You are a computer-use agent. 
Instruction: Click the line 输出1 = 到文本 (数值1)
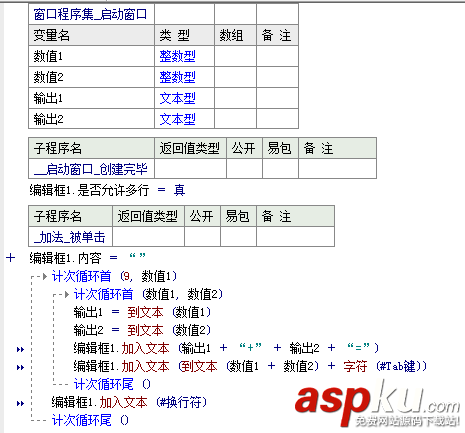click(142, 312)
